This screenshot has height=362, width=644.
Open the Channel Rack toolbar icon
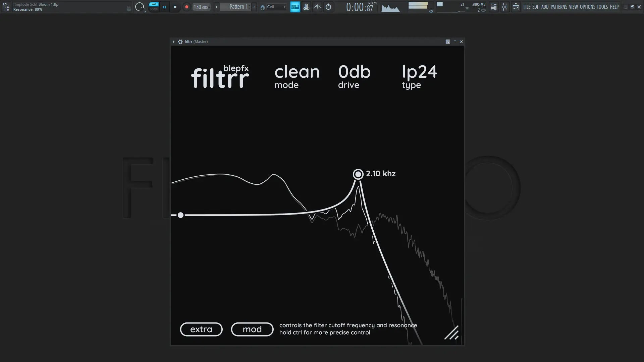(x=493, y=7)
